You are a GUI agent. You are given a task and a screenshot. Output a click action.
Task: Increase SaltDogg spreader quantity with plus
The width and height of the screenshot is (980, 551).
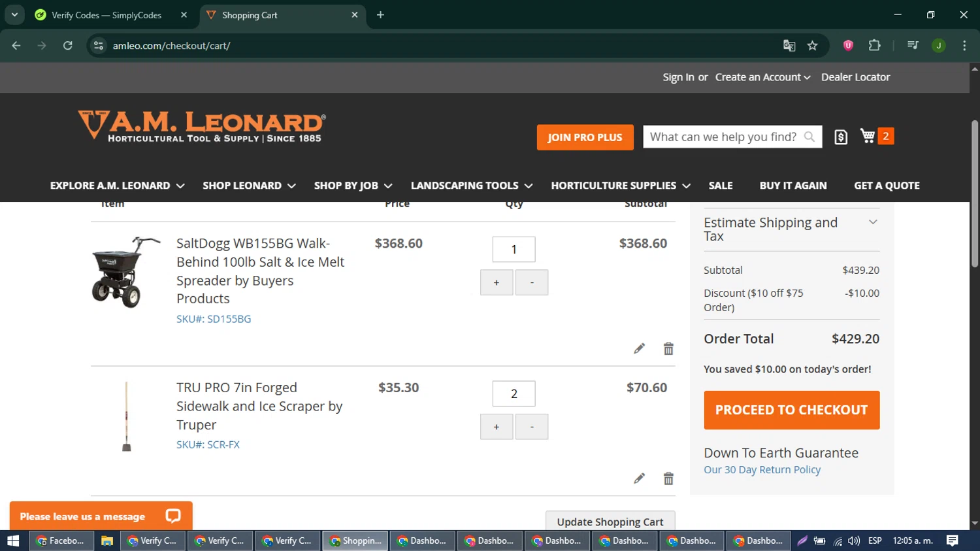(497, 282)
